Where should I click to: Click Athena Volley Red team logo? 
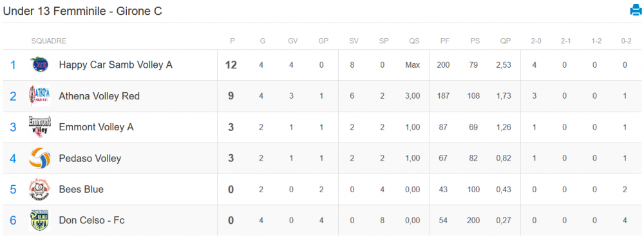coord(40,95)
